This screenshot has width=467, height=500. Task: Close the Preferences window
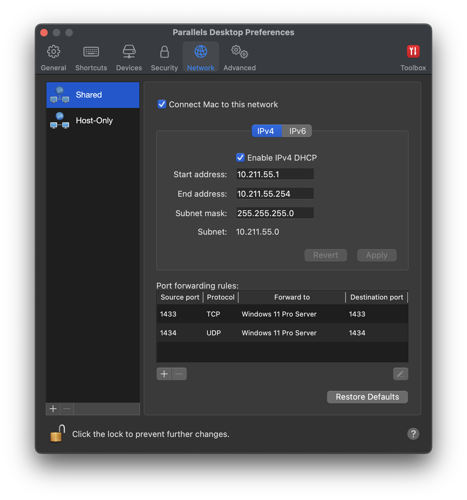[44, 33]
